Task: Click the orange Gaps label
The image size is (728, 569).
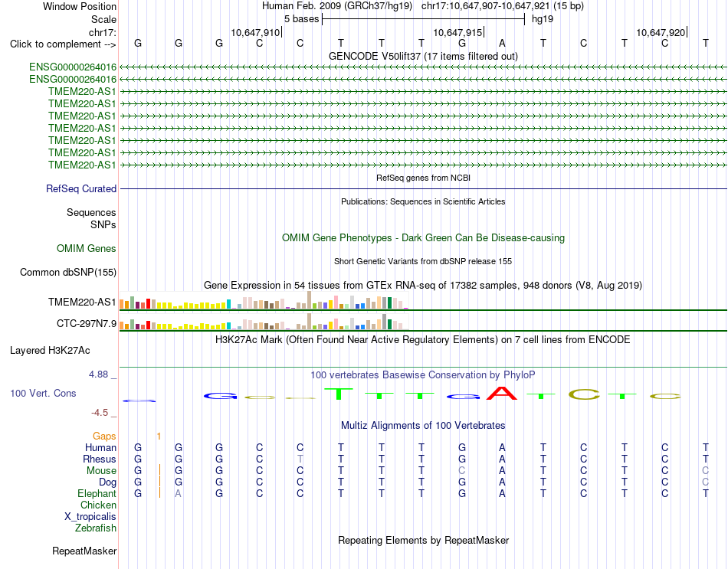Action: [104, 436]
